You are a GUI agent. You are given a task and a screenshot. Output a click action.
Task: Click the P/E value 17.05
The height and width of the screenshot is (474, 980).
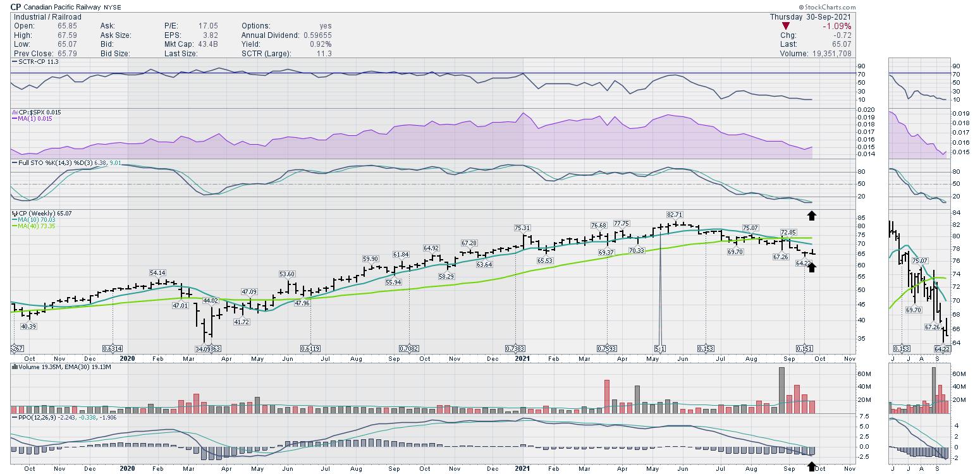(209, 26)
